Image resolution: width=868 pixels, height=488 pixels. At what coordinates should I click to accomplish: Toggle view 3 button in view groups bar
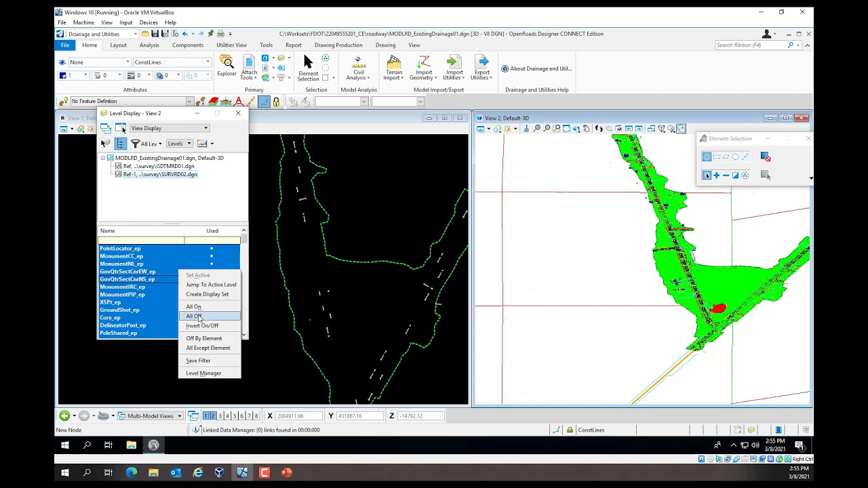220,415
